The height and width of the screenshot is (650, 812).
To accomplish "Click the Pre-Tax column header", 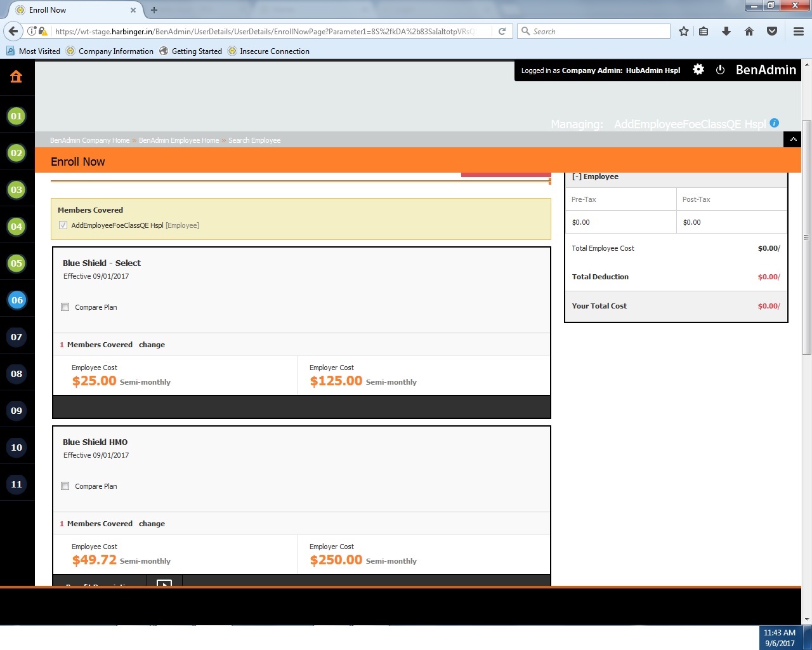I will coord(584,199).
